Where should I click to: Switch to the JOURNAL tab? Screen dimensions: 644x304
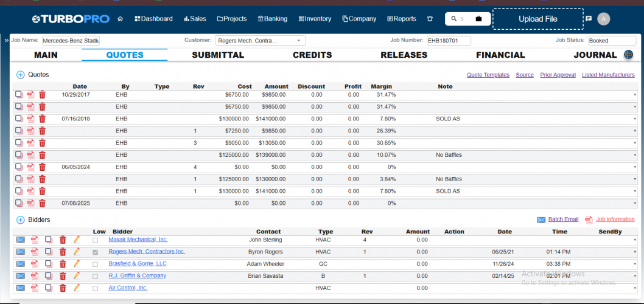click(x=595, y=55)
